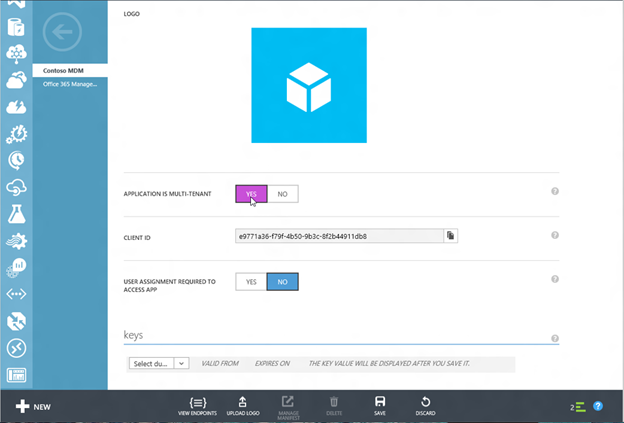Click the back arrow navigation button
624x423 pixels.
pyautogui.click(x=62, y=33)
